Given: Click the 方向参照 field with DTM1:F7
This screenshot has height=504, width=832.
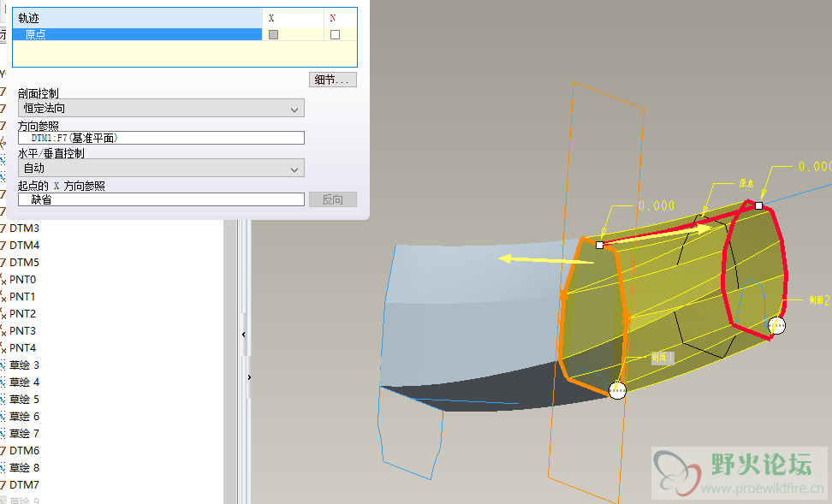Looking at the screenshot, I should pyautogui.click(x=161, y=138).
